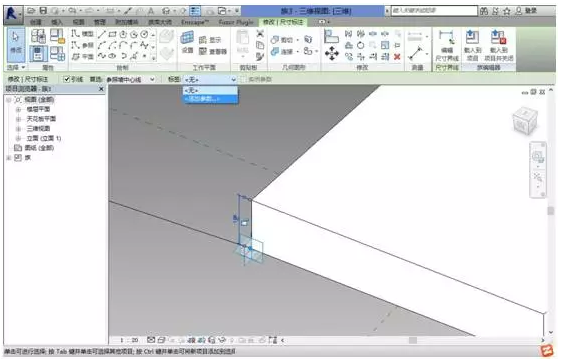Select the Move four-arrow tool
Image resolution: width=563 pixels, height=364 pixels.
(x=331, y=53)
